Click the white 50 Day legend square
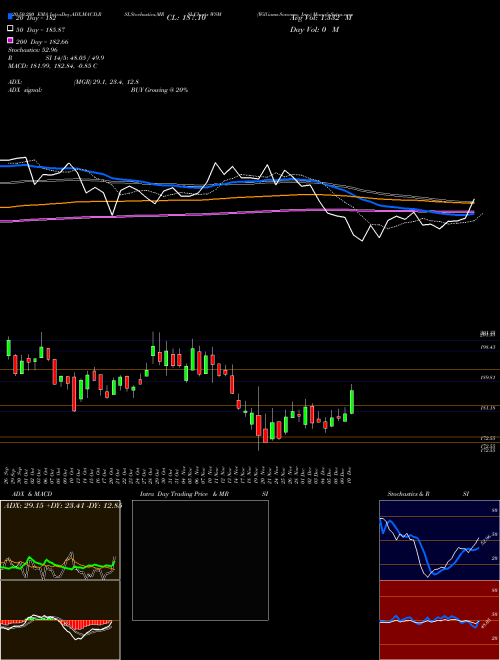 [x=10, y=29]
